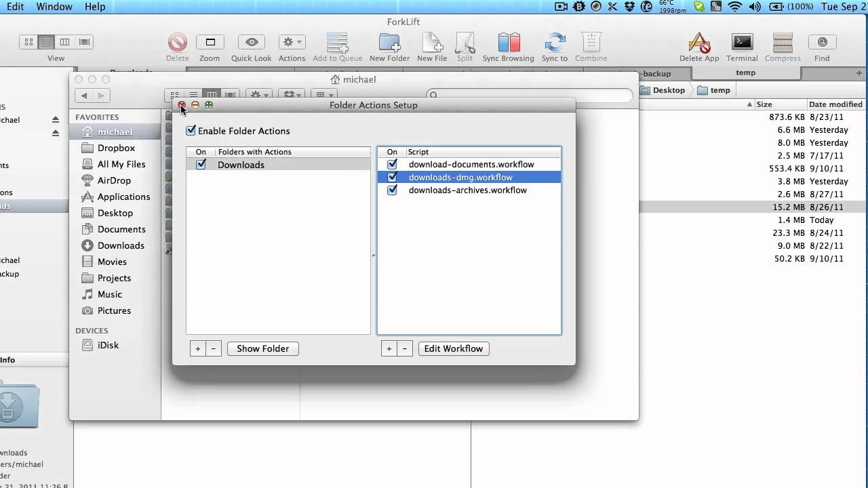Screen dimensions: 868x488
Task: Toggle downloads-dmg.workflow checkbox
Action: [x=392, y=177]
